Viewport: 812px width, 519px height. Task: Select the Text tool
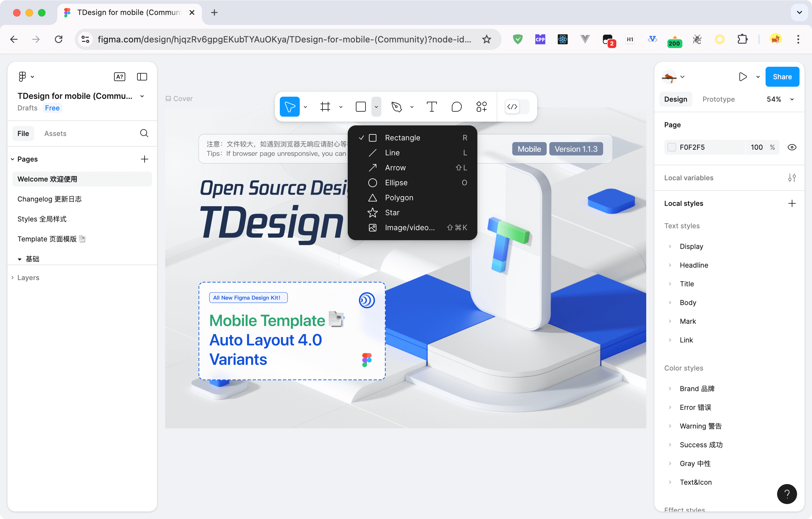click(x=431, y=107)
